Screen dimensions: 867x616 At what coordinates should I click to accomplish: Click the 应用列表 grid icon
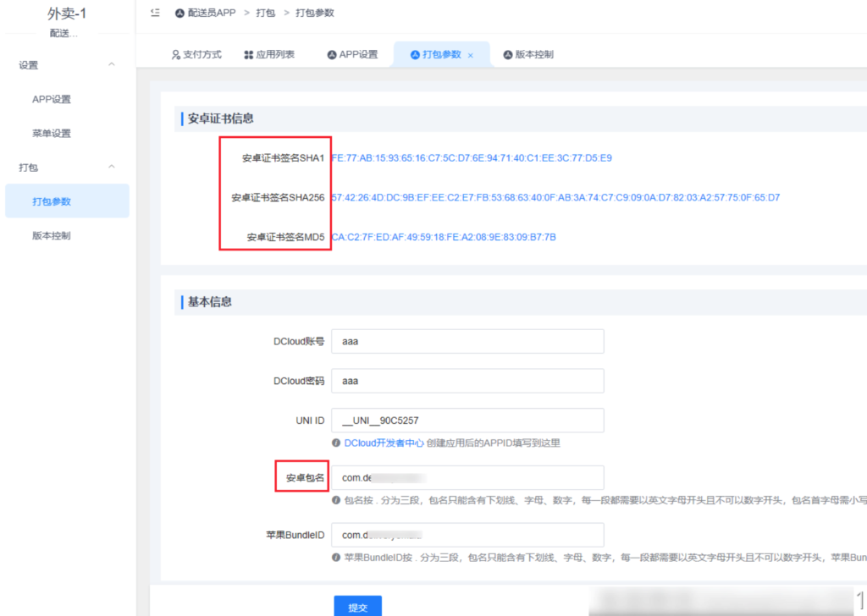pos(248,55)
